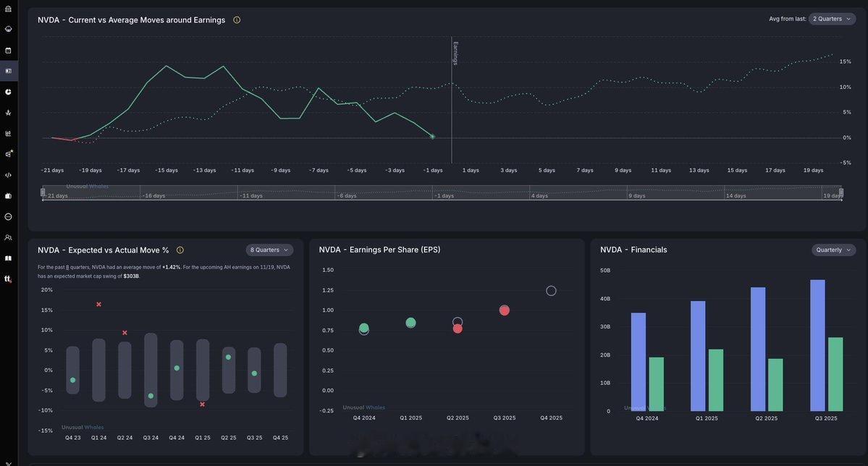
Task: Click the Q3 2025 red EPS dot
Action: point(505,310)
